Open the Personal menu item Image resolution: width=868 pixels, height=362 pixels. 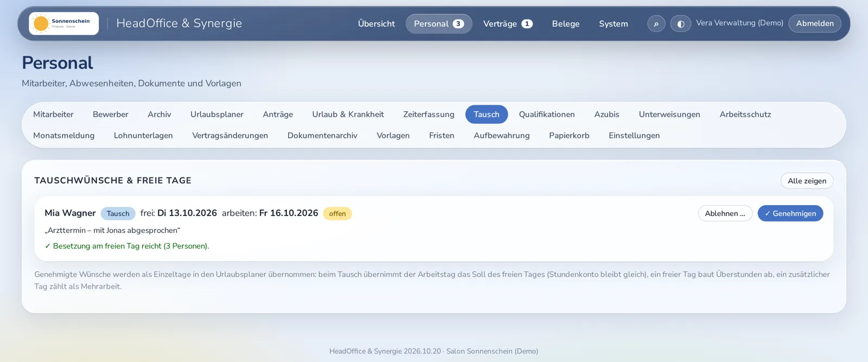point(439,23)
